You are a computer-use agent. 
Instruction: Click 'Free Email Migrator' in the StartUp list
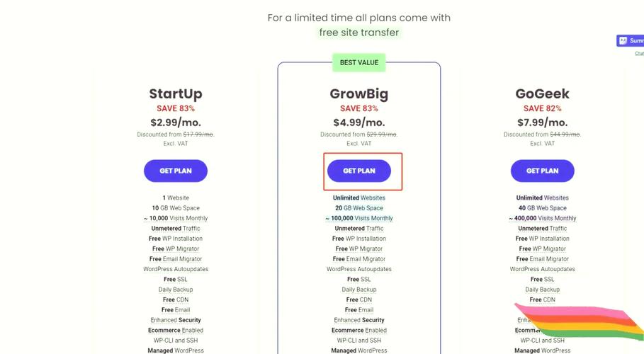[x=176, y=259]
